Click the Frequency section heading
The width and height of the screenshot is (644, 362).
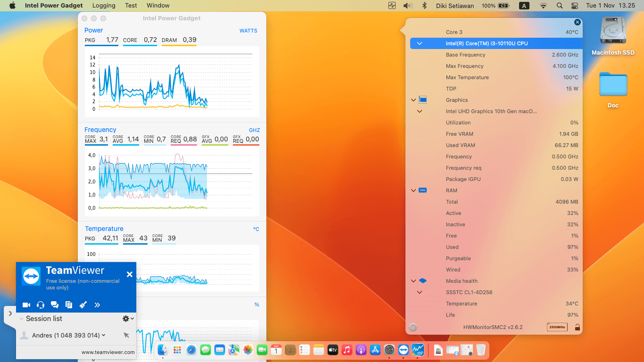tap(100, 130)
